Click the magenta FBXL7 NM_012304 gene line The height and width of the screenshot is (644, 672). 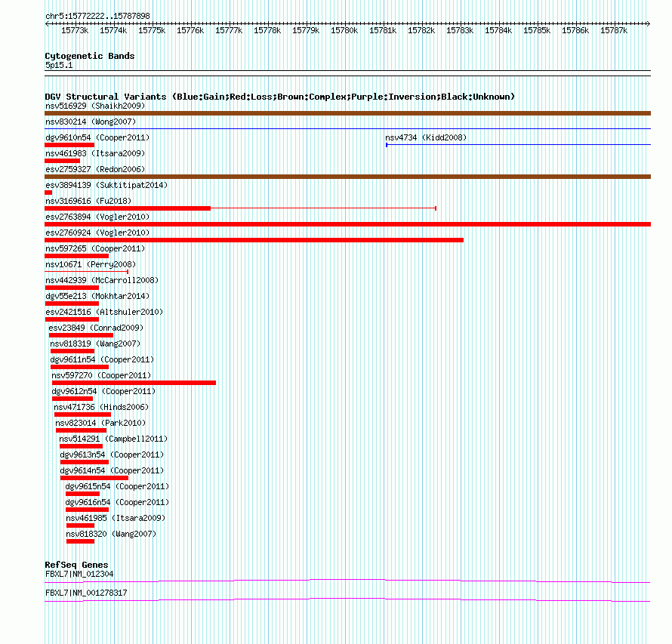click(x=347, y=581)
